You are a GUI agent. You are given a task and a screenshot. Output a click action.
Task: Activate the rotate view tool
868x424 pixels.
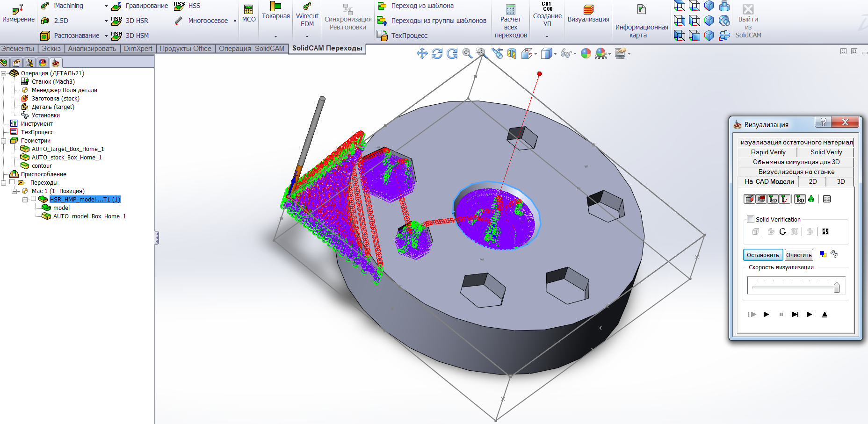click(x=437, y=54)
